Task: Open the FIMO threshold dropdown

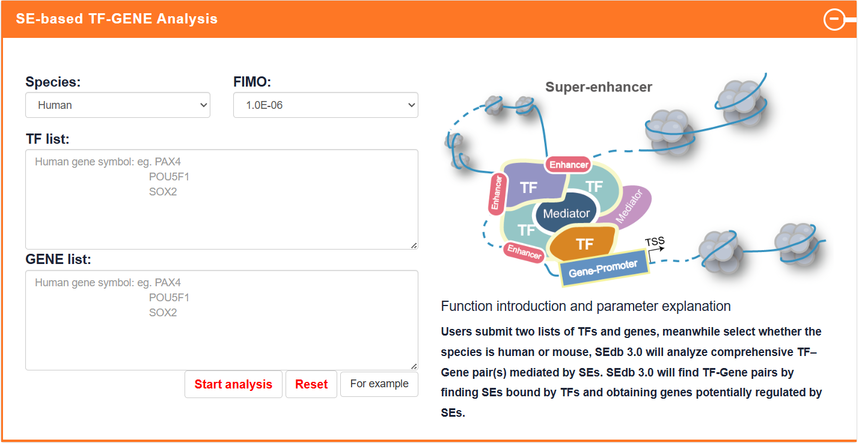Action: coord(325,104)
